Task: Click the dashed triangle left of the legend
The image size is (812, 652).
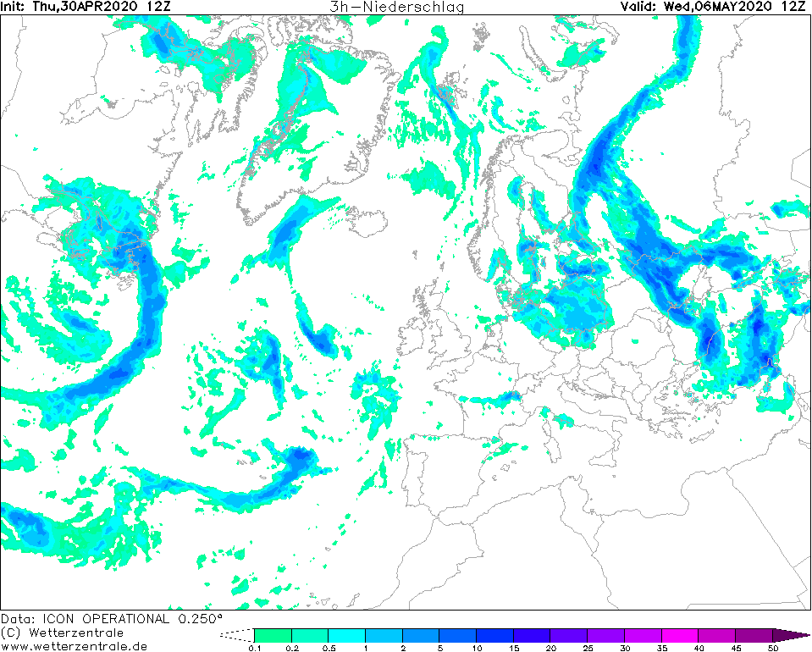Action: click(x=237, y=635)
